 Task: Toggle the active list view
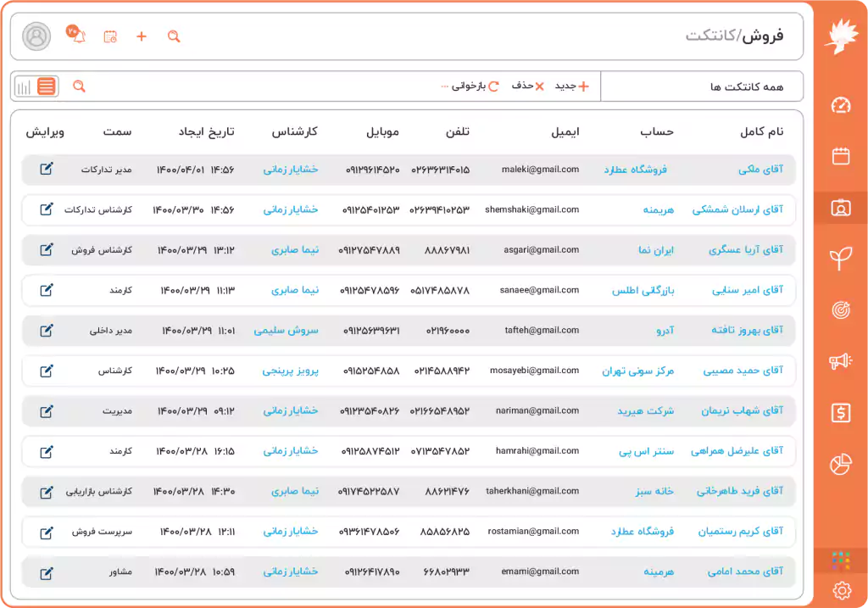click(x=44, y=86)
